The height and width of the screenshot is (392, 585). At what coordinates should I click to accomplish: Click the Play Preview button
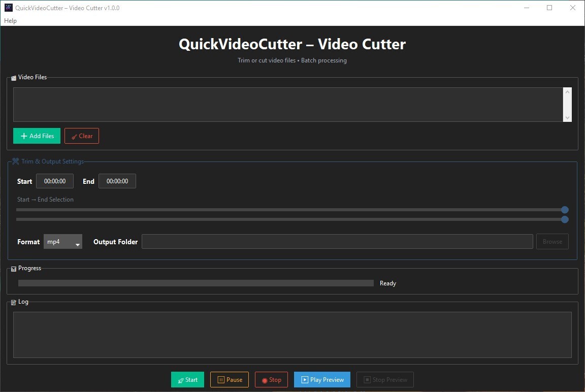pos(322,380)
